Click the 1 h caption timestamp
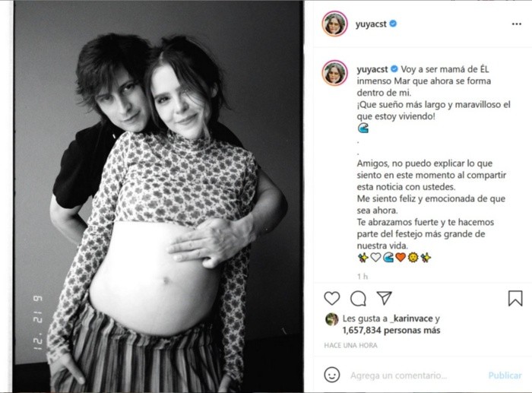The width and height of the screenshot is (532, 393). (x=363, y=276)
